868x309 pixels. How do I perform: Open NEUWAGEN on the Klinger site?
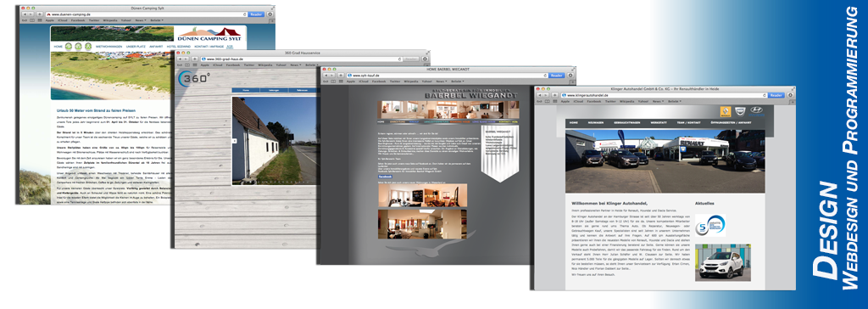[x=596, y=122]
